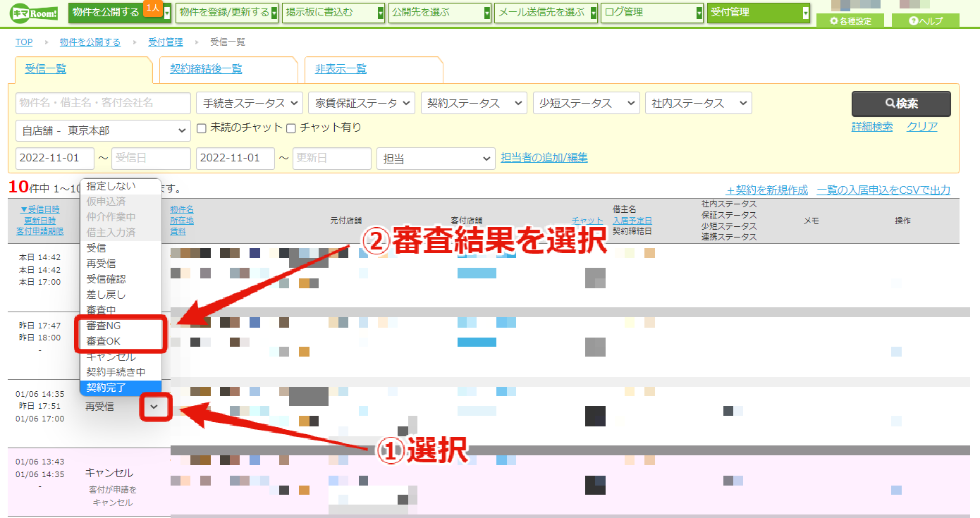Viewport: 980px width, 518px height.
Task: Select 差し戻し in status list
Action: (x=121, y=295)
